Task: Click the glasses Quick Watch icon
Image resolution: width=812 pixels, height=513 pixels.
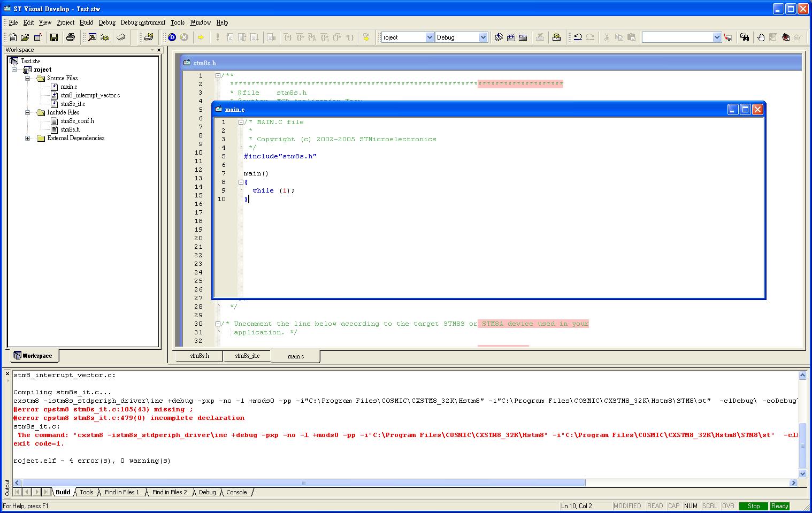Action: (x=798, y=37)
